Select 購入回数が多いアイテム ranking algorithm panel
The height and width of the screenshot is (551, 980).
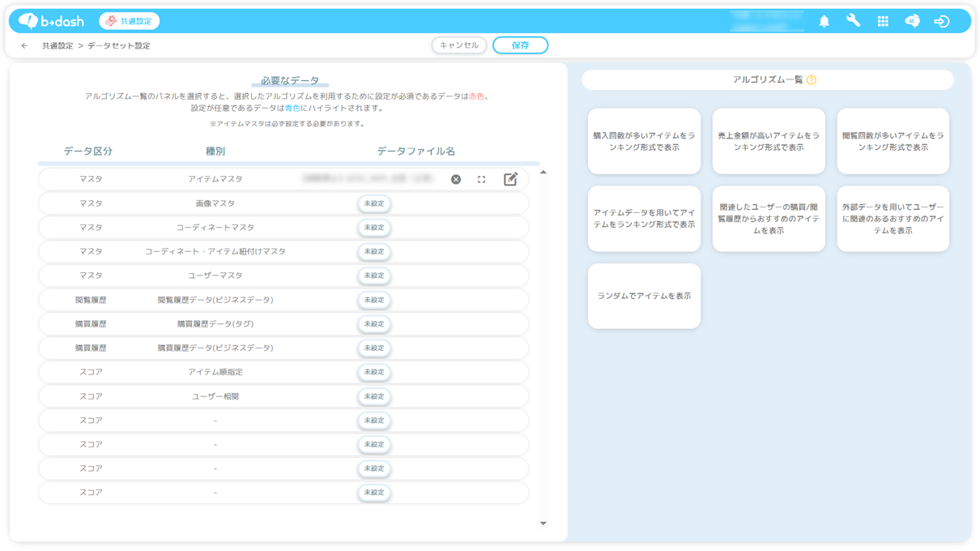(x=644, y=142)
